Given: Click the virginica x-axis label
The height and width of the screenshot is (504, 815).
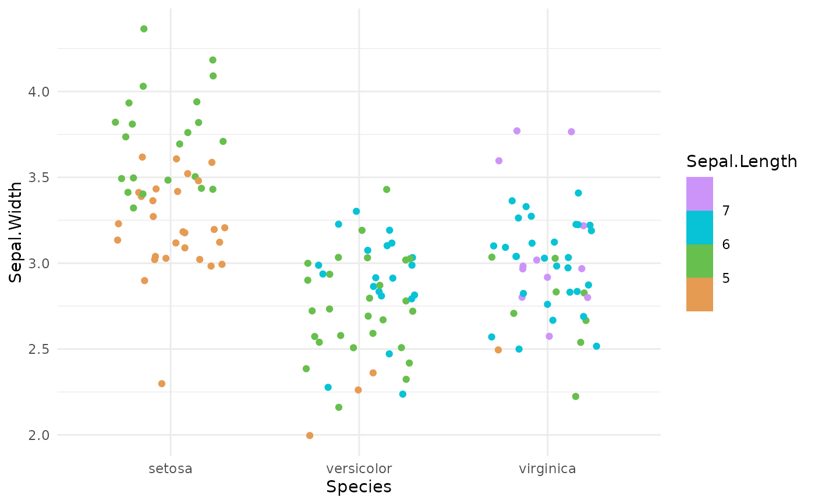Looking at the screenshot, I should pyautogui.click(x=547, y=469).
